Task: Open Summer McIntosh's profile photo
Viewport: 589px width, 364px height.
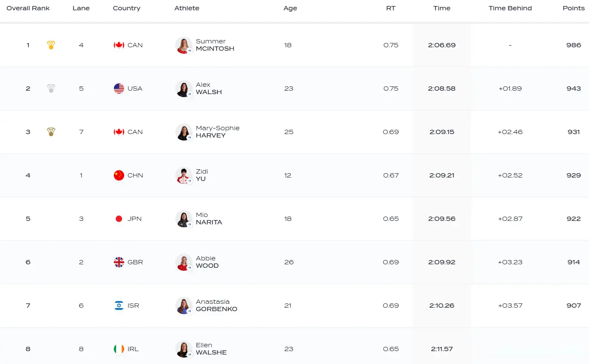Action: click(x=183, y=45)
